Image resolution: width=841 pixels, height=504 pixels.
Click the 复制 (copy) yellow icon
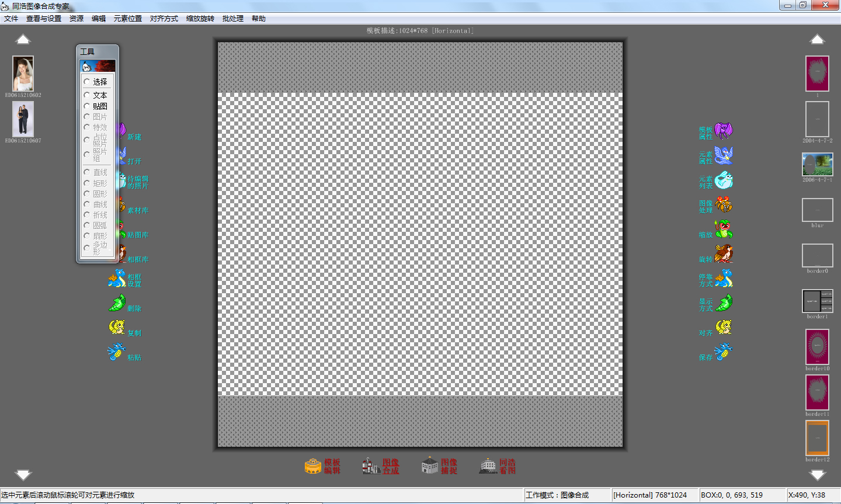[117, 328]
